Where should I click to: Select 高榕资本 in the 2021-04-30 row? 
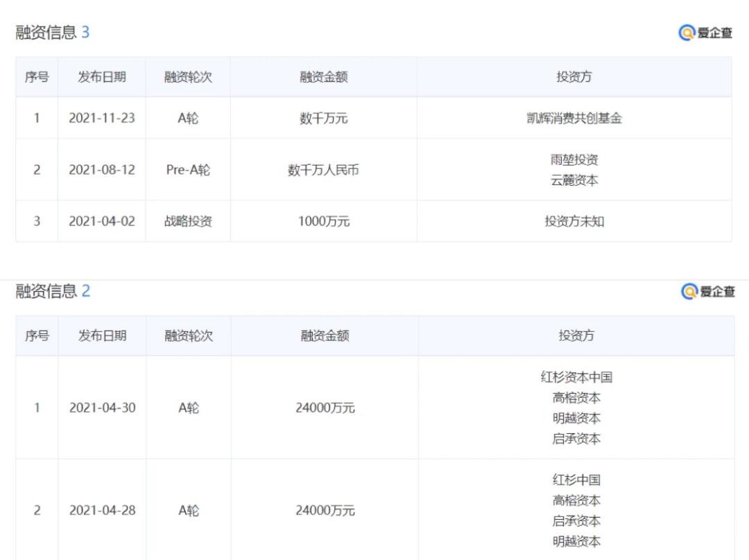click(x=576, y=398)
